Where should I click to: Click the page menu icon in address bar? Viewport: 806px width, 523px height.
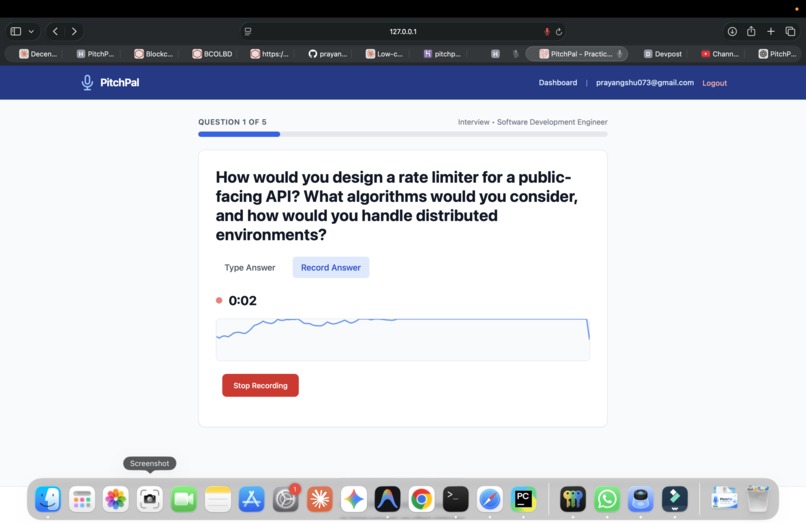(x=248, y=31)
